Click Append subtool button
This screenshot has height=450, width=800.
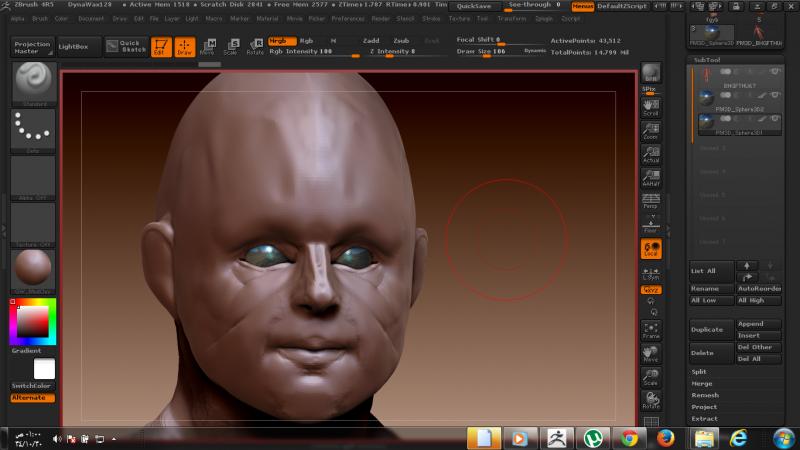[x=758, y=324]
